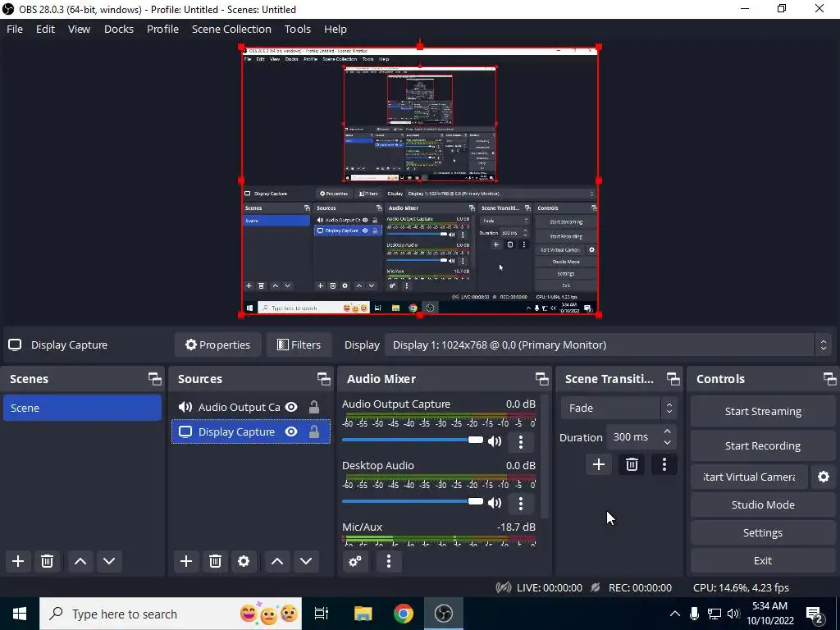The height and width of the screenshot is (630, 840).
Task: Open Filters for Display Capture
Action: (x=299, y=345)
